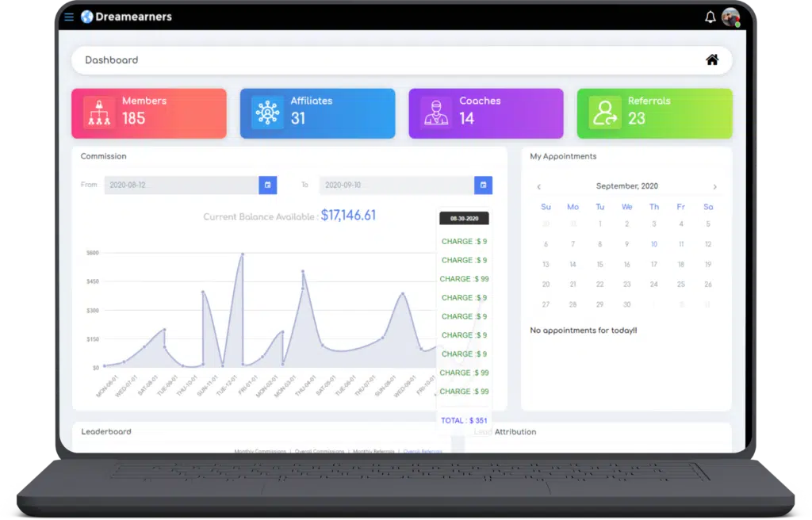Click the To date field 2020-09-10
The image size is (812, 520).
pyautogui.click(x=396, y=185)
